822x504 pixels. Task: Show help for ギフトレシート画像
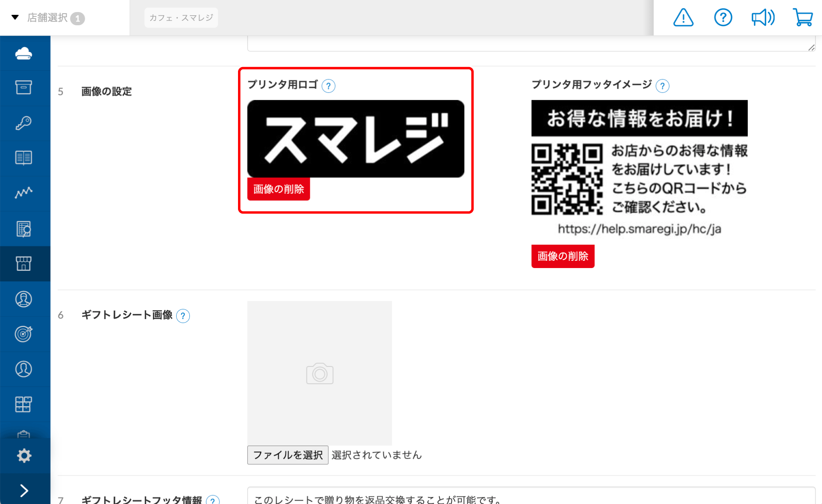point(183,316)
